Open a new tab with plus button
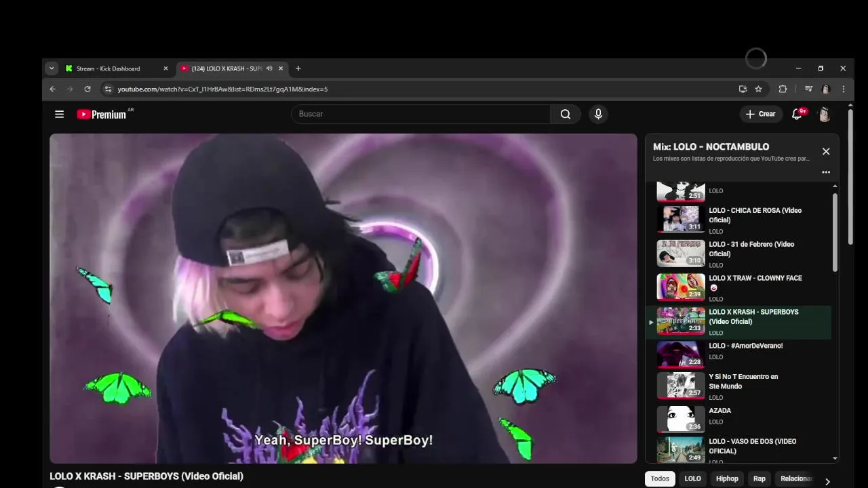 pos(298,68)
